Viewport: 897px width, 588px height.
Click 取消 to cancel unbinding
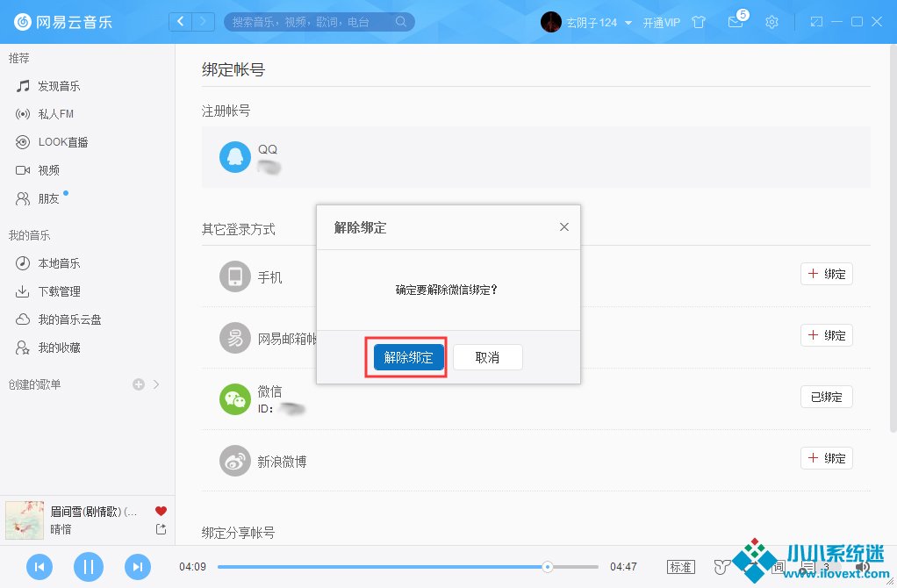pos(487,357)
